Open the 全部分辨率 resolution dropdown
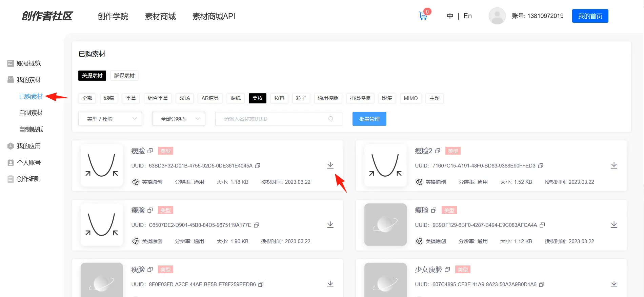This screenshot has width=644, height=297. 179,119
